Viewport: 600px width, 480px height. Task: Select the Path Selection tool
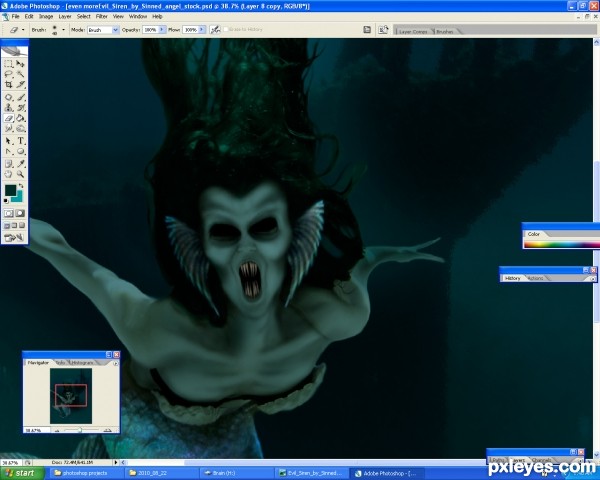pos(8,141)
